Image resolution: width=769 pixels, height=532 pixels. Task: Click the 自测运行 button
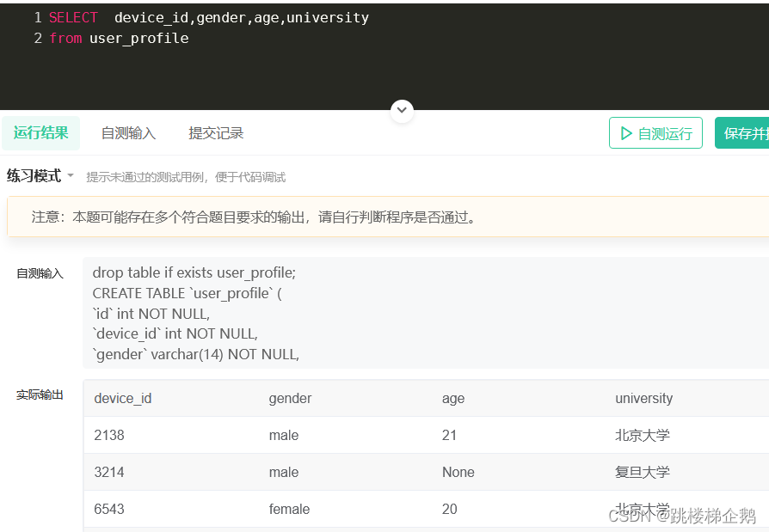655,133
